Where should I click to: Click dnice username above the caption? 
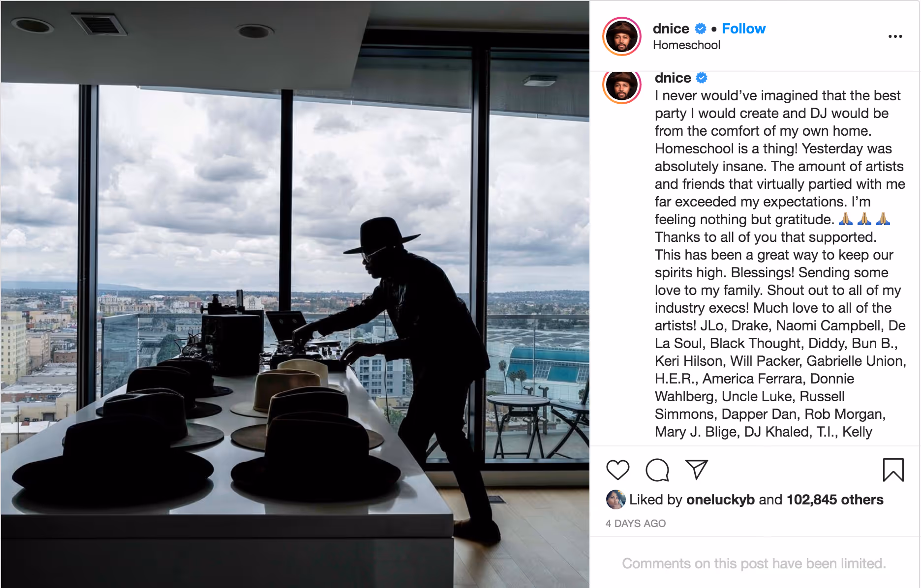tap(673, 78)
